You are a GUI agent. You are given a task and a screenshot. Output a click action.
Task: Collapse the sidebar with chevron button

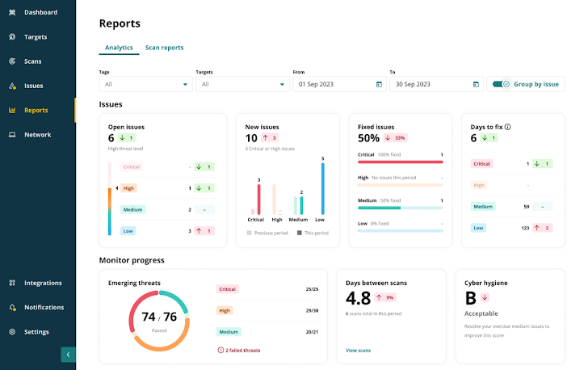69,354
